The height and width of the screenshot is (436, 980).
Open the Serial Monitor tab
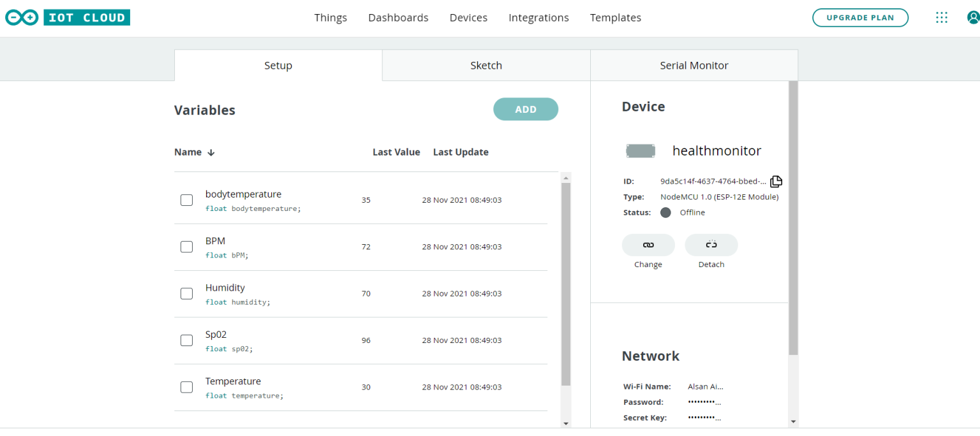click(694, 65)
